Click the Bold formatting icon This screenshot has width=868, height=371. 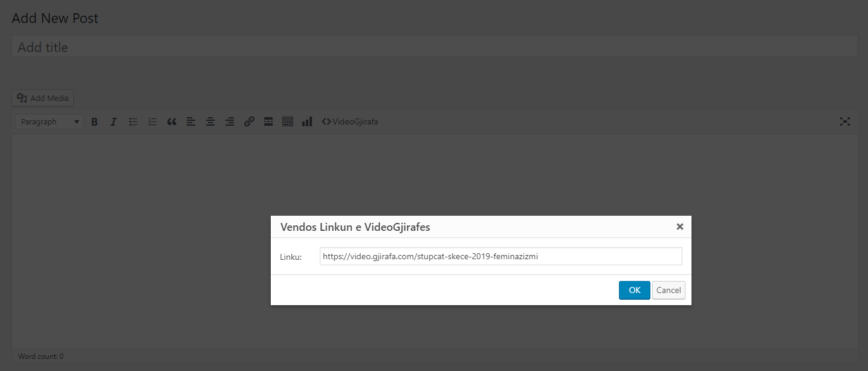tap(94, 122)
